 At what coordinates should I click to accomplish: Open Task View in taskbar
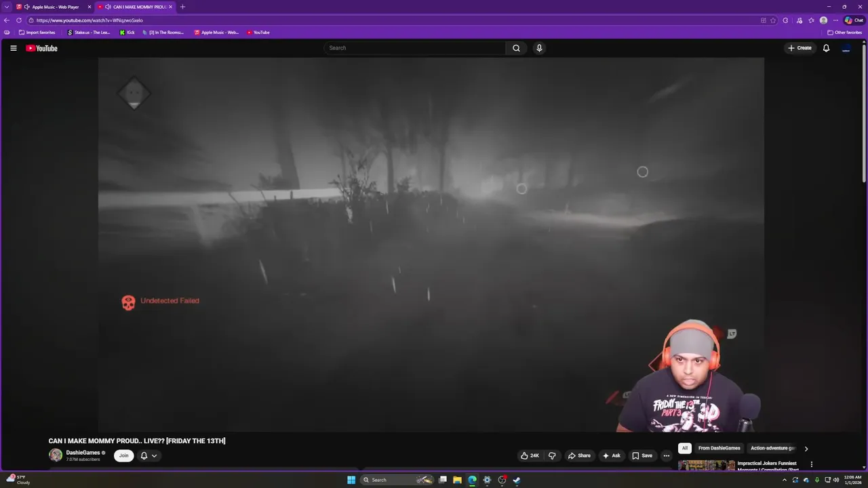click(x=443, y=480)
